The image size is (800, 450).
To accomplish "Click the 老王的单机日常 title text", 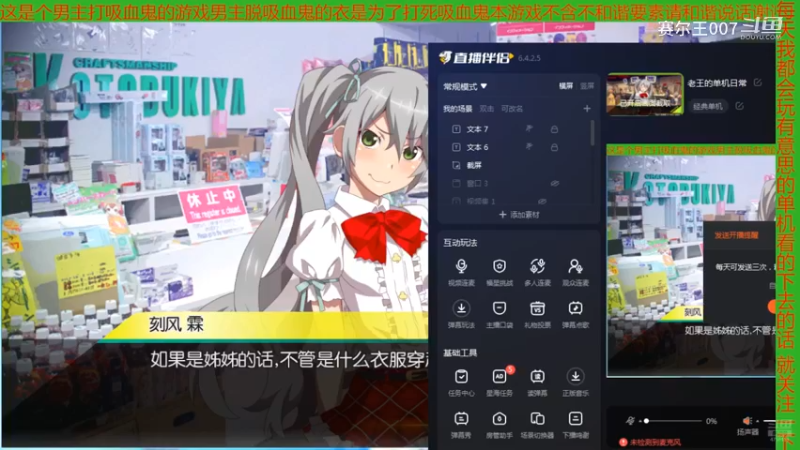I will point(717,83).
